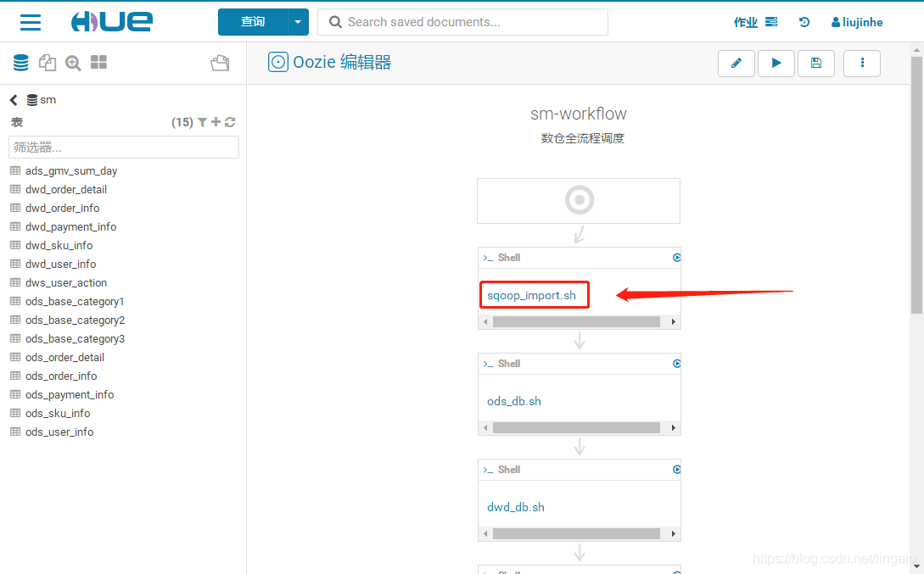Open table ods_payment_info
This screenshot has width=924, height=574.
coord(70,394)
